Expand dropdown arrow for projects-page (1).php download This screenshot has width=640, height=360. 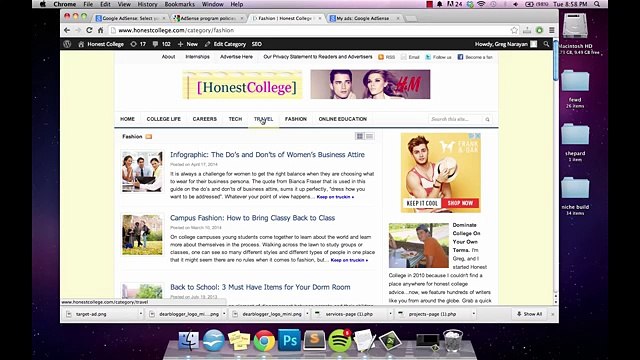[473, 314]
